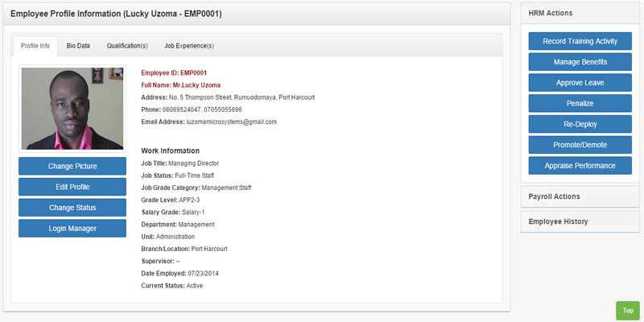
Task: Click the Change Status button
Action: pos(72,208)
